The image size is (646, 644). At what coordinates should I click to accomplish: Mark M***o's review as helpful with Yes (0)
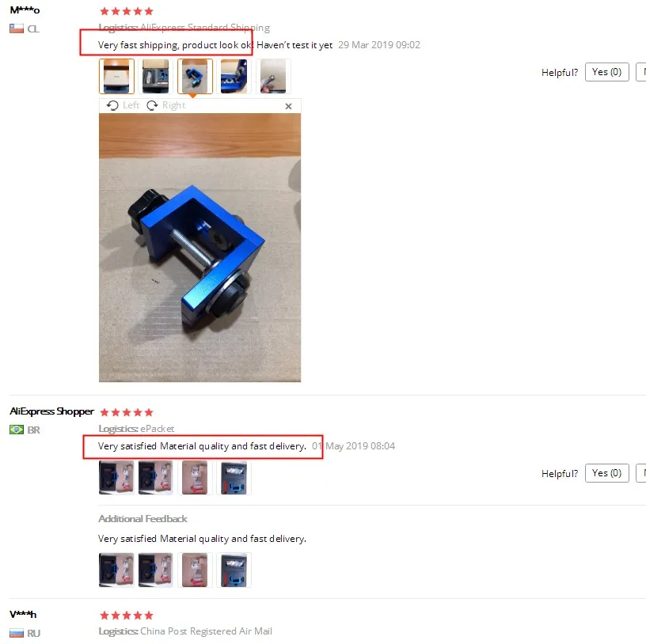coord(607,72)
